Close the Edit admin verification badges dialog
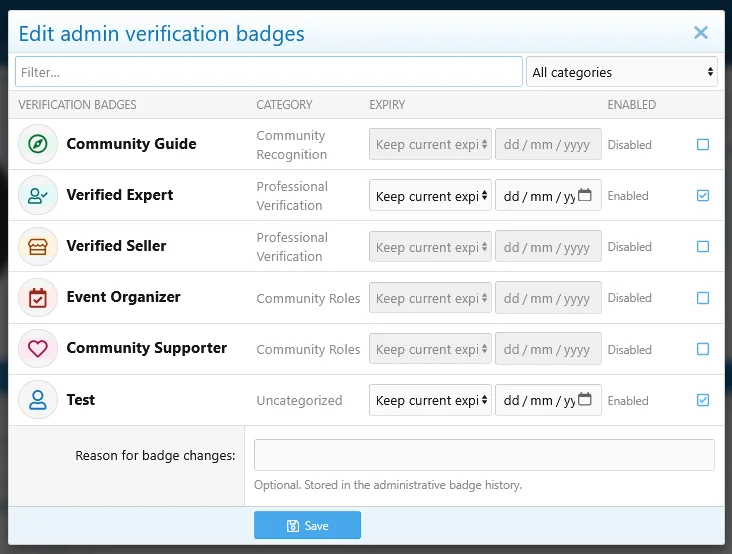This screenshot has height=554, width=732. point(701,33)
